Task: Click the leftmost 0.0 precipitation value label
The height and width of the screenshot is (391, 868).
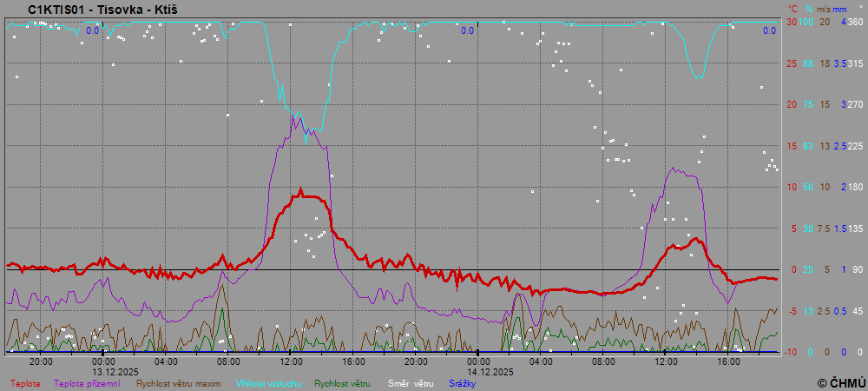Action: coord(92,30)
